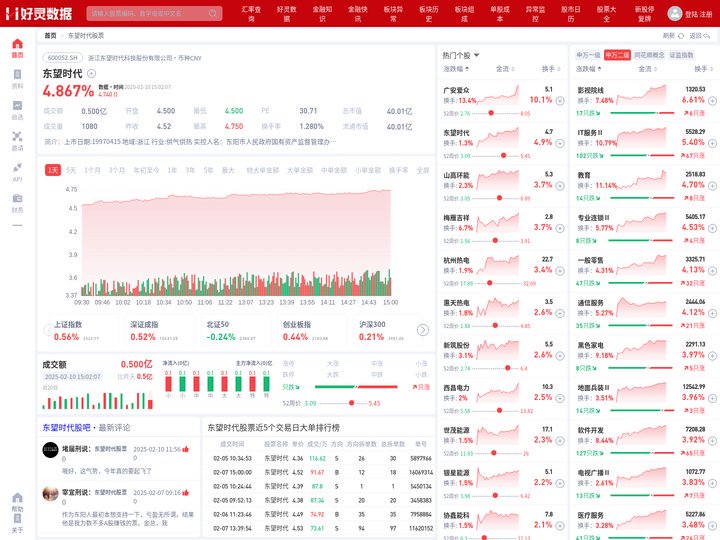Open the 北证50 index card
The image size is (720, 540).
coord(235,330)
